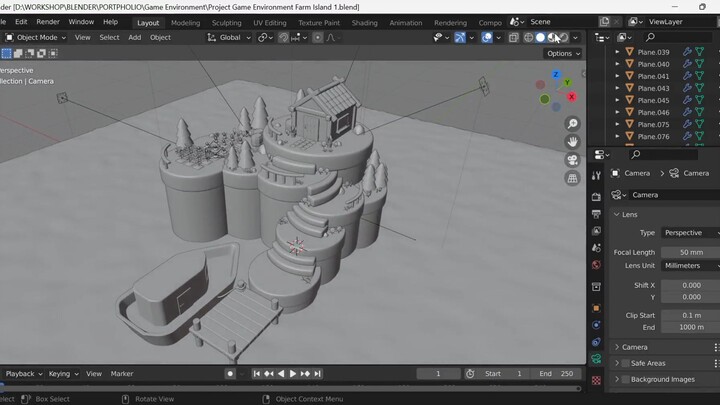The height and width of the screenshot is (405, 720).
Task: Open the Render menu
Action: pos(47,21)
